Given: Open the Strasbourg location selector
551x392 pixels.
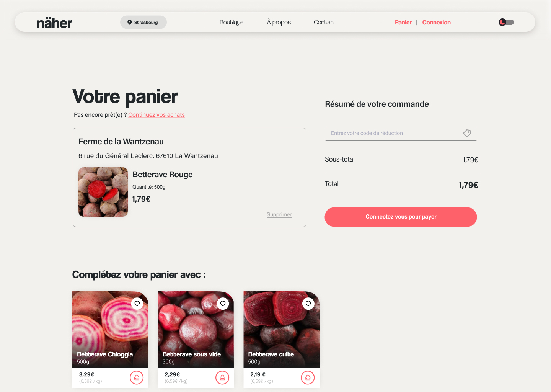Looking at the screenshot, I should click(143, 22).
